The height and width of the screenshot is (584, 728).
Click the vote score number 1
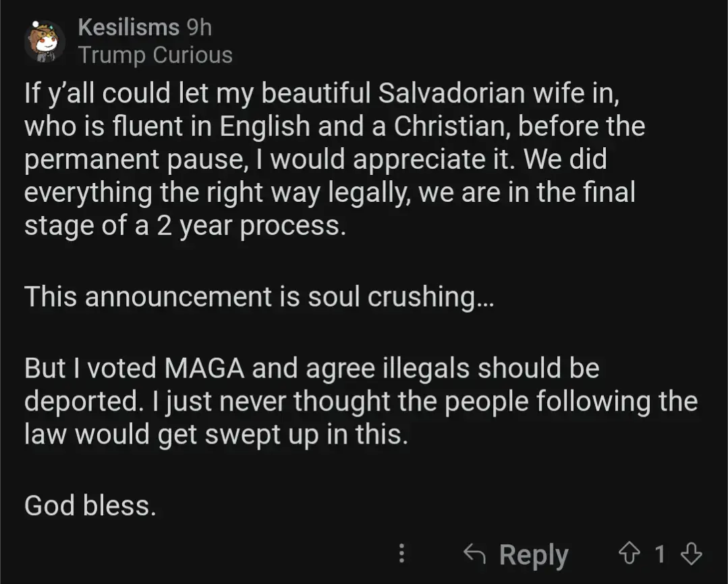(x=659, y=554)
